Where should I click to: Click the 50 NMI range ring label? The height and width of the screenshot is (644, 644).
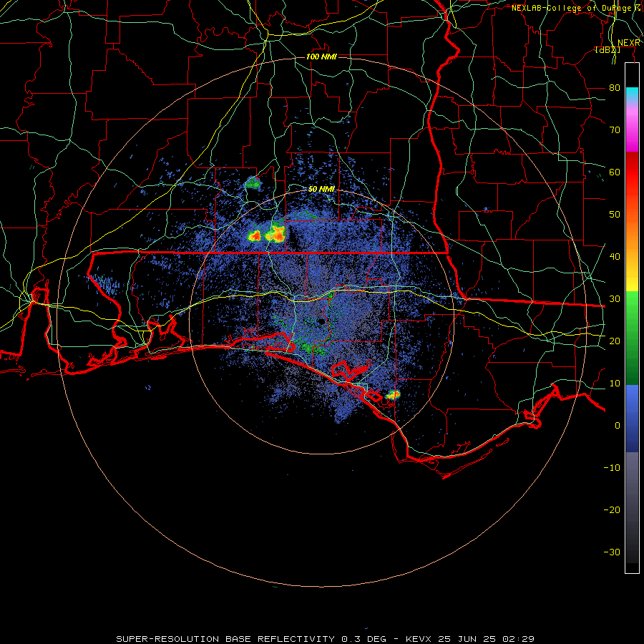pos(321,189)
